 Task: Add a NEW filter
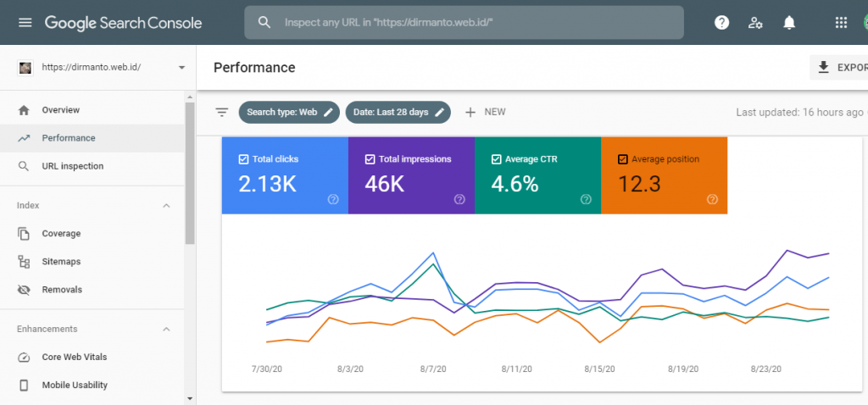point(485,113)
